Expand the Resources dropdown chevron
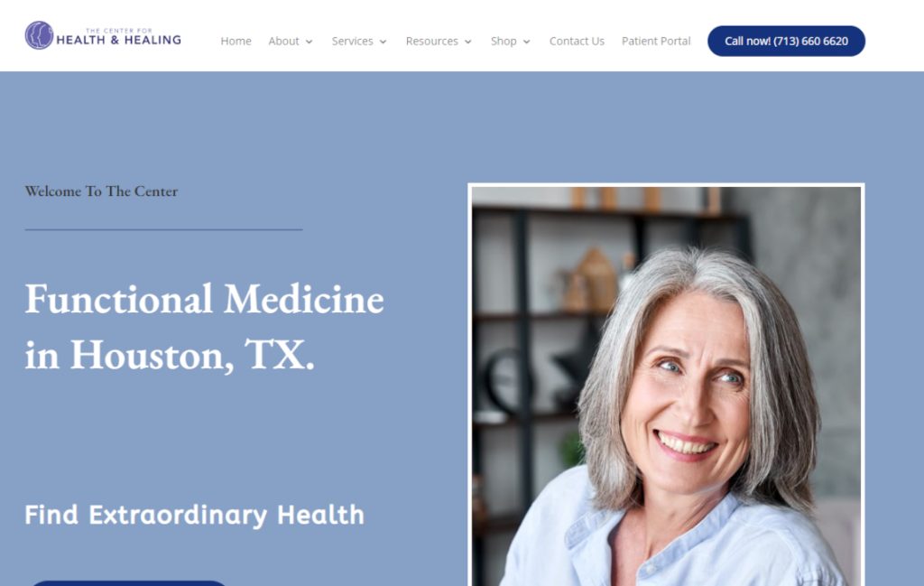 tap(468, 42)
